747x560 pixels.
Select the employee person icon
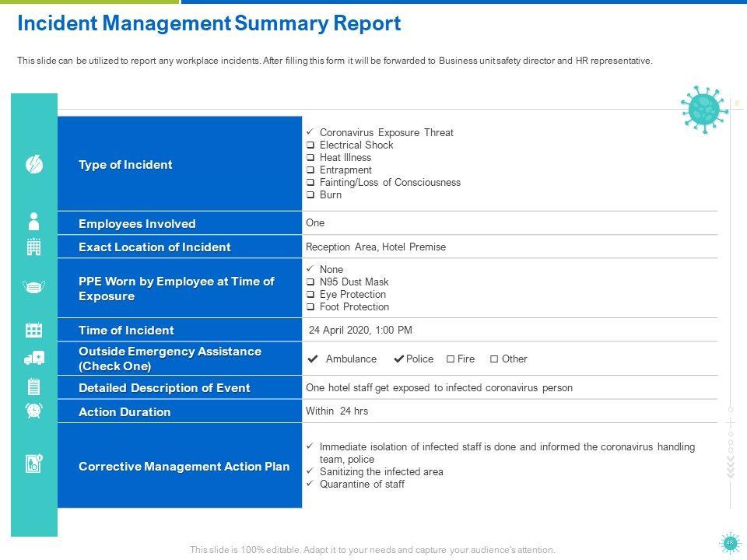(34, 221)
